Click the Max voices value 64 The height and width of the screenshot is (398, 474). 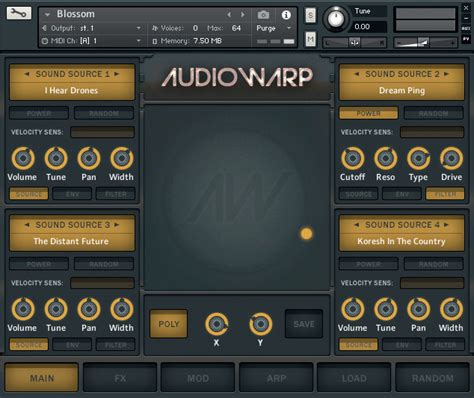236,28
